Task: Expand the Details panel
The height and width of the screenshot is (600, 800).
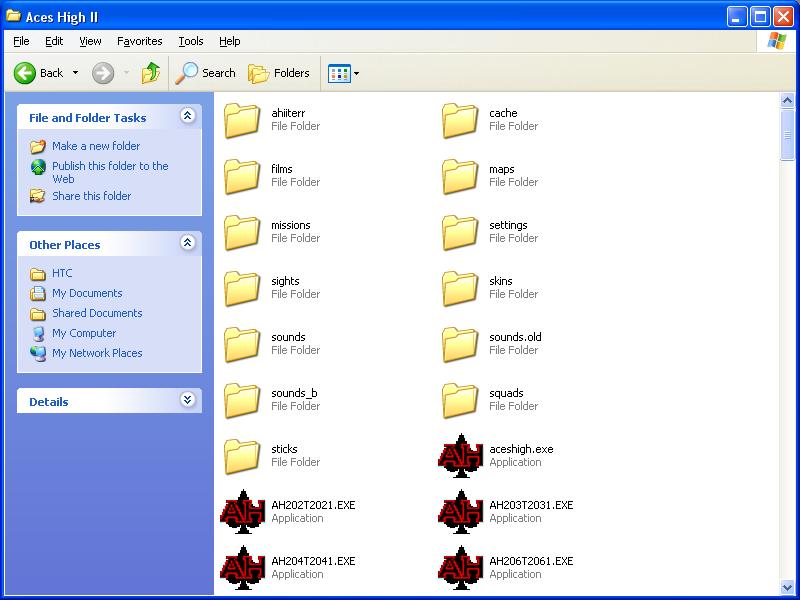Action: (x=187, y=400)
